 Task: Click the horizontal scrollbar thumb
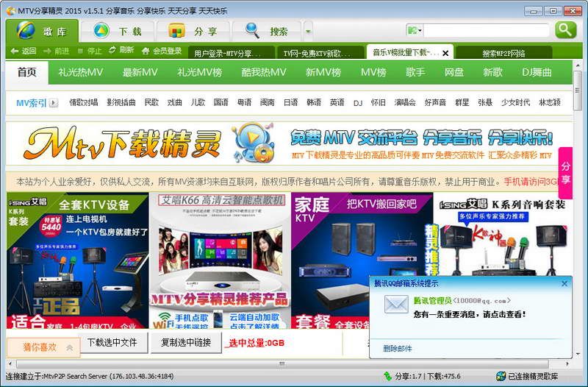point(282,363)
